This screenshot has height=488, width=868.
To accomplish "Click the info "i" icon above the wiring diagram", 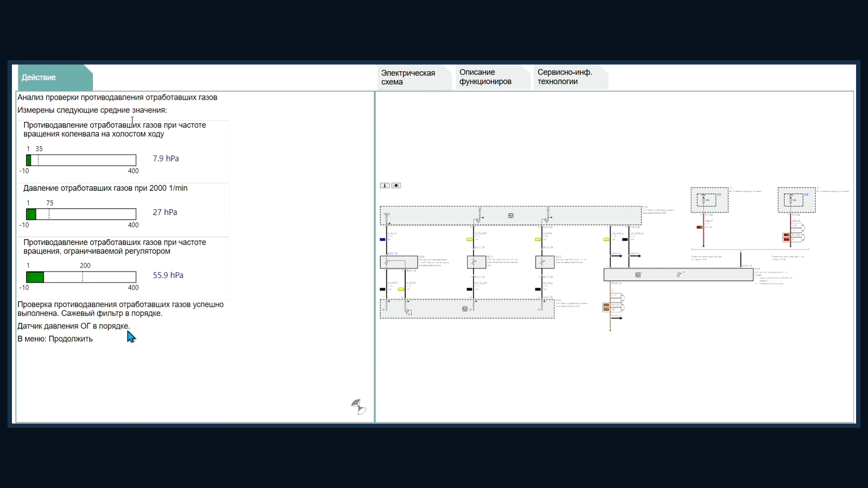I will [x=385, y=185].
